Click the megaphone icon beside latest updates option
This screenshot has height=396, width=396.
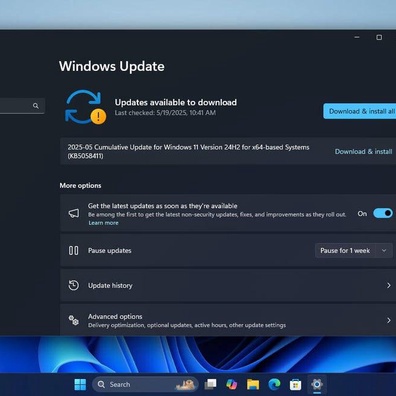click(x=74, y=213)
